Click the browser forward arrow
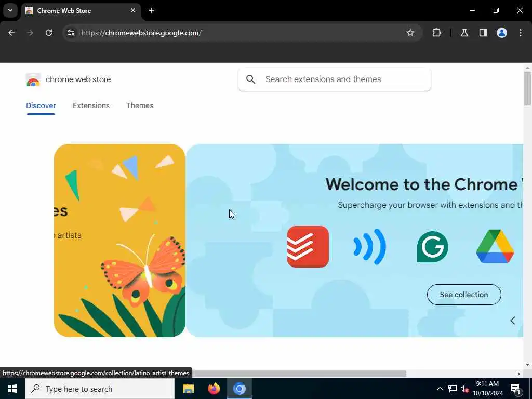The image size is (532, 399). click(30, 33)
